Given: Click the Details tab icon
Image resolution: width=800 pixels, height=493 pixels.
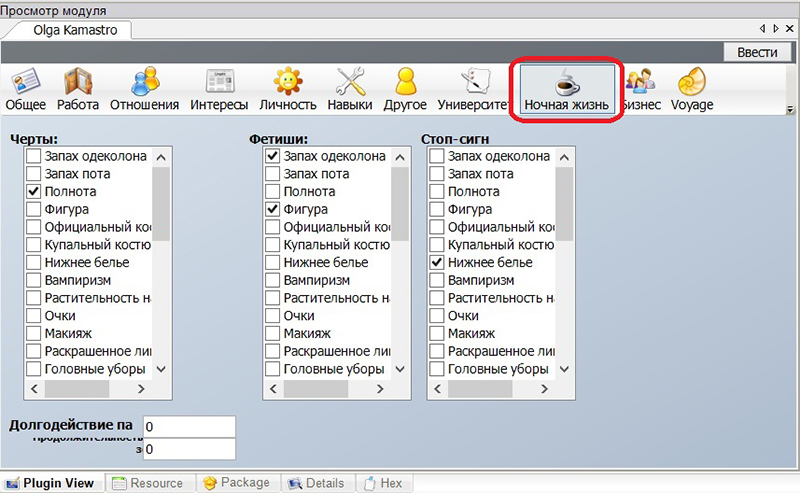Looking at the screenshot, I should pyautogui.click(x=295, y=483).
